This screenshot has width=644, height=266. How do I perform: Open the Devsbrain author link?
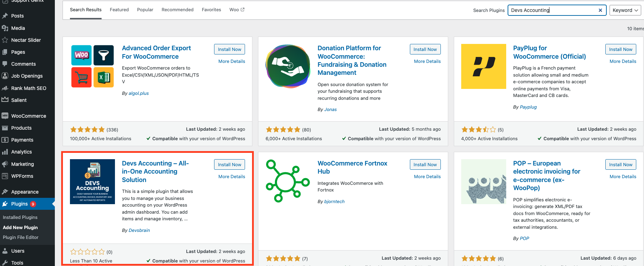coord(139,230)
